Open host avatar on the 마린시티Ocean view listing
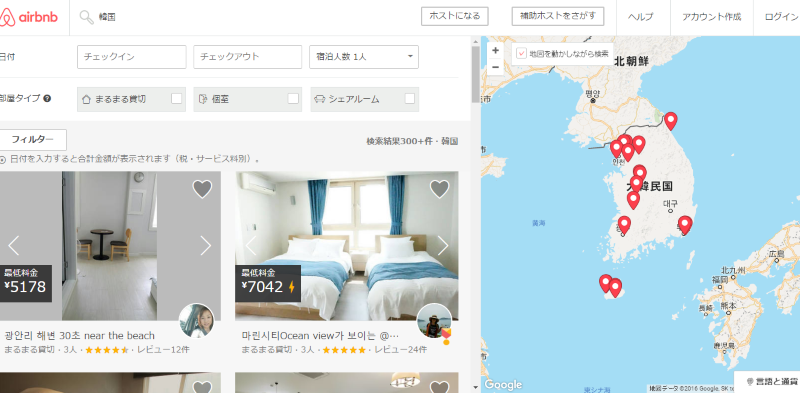 (x=434, y=321)
